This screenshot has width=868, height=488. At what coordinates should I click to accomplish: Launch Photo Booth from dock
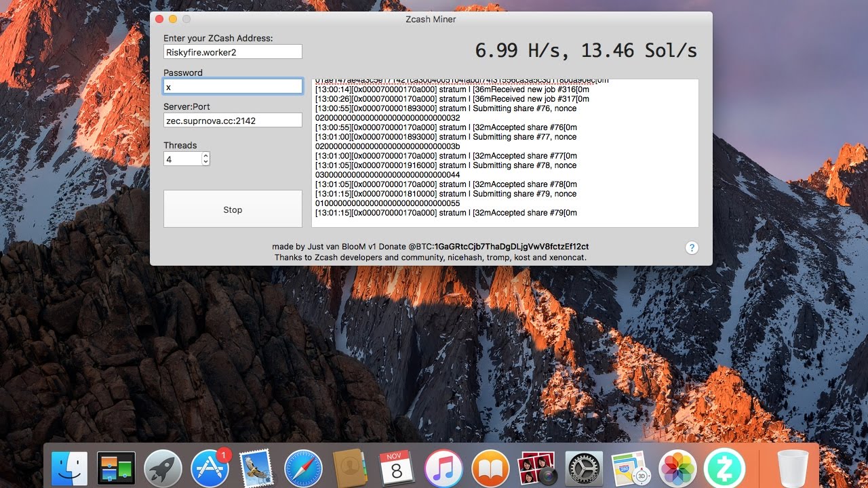(537, 468)
